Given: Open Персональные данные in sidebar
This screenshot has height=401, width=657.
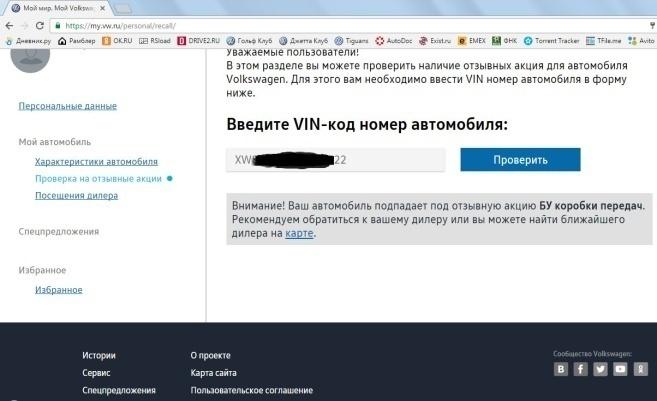Looking at the screenshot, I should click(67, 106).
